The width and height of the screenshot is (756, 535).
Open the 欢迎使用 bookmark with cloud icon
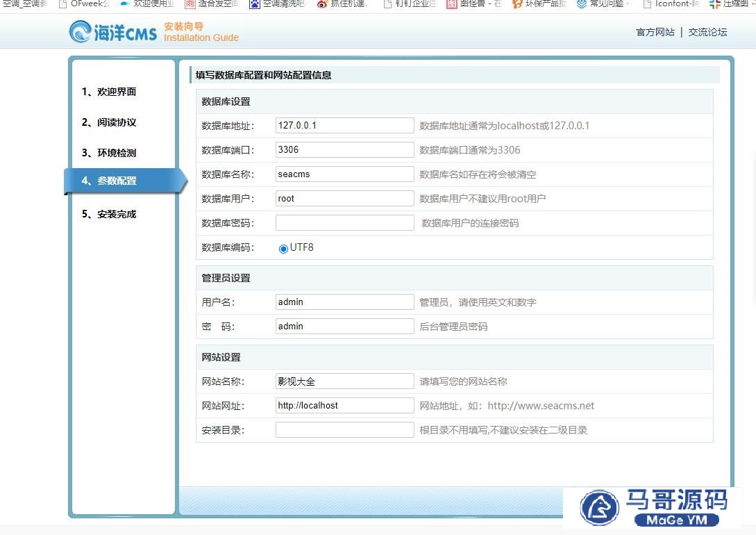pyautogui.click(x=147, y=4)
